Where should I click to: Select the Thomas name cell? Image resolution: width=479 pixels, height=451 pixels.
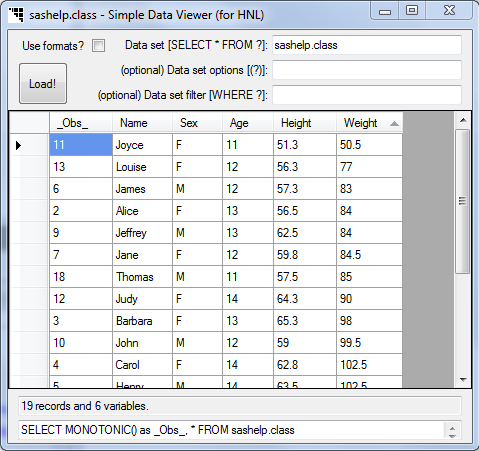142,277
